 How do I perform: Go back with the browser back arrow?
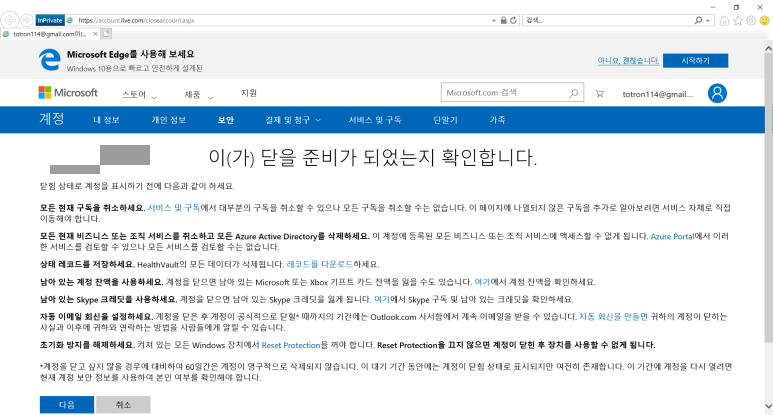point(10,20)
